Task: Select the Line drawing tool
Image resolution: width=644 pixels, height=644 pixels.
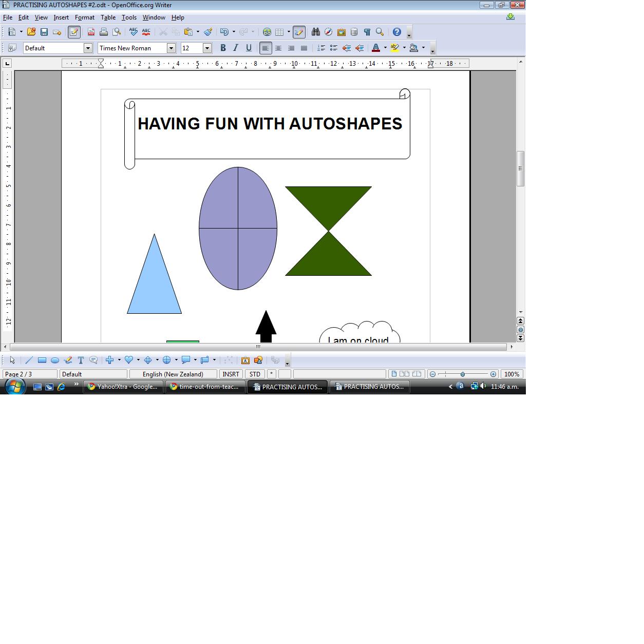Action: (x=29, y=360)
